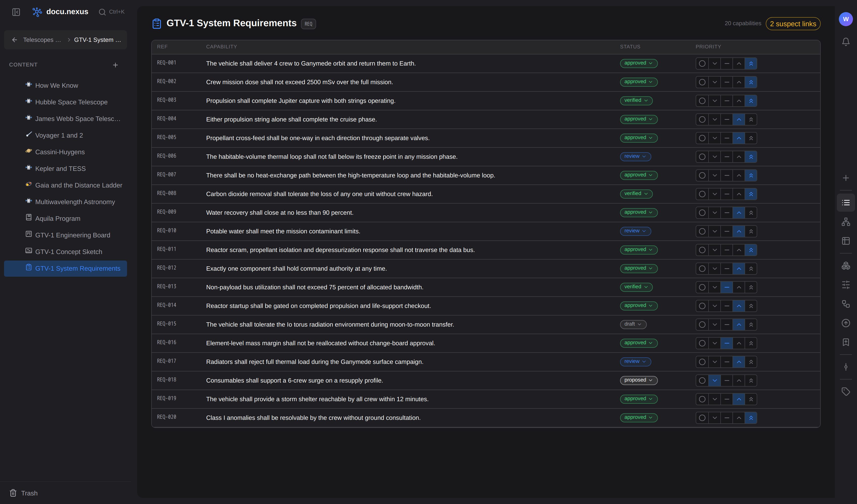The width and height of the screenshot is (857, 504).
Task: Open Gaia and the Distance Ladder
Action: pos(65,185)
